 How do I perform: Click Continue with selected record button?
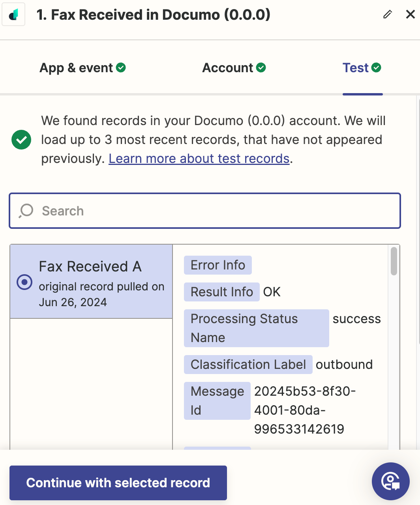click(x=118, y=483)
